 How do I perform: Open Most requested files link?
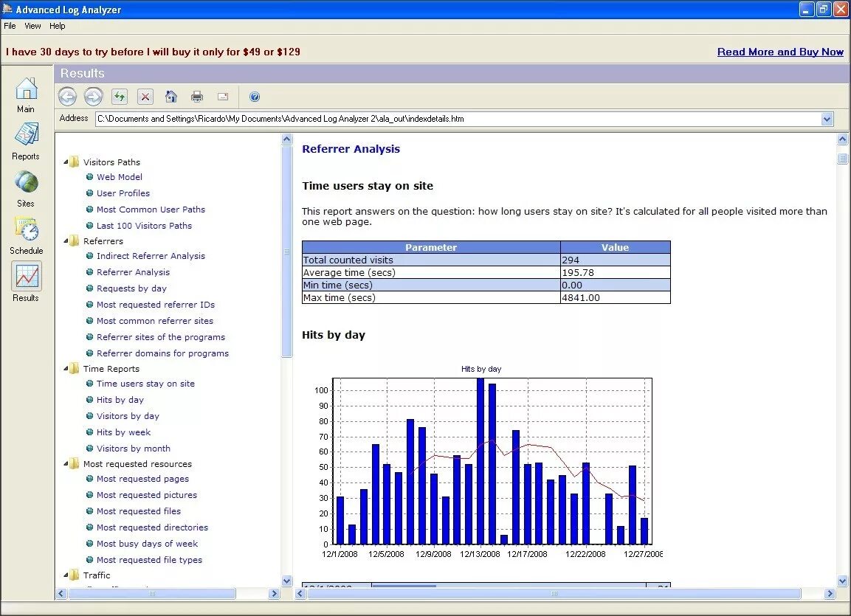pyautogui.click(x=139, y=511)
